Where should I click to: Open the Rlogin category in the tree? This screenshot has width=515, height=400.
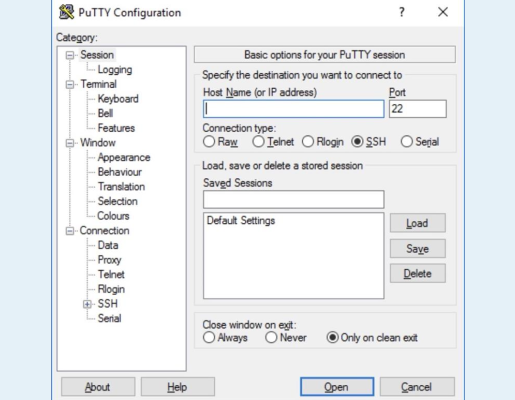tap(111, 289)
